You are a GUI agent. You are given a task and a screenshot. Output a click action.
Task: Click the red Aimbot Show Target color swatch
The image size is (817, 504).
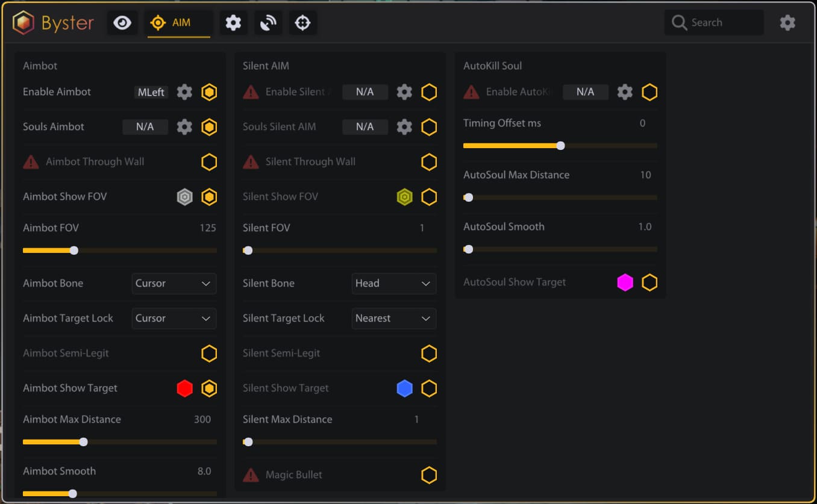pos(185,388)
